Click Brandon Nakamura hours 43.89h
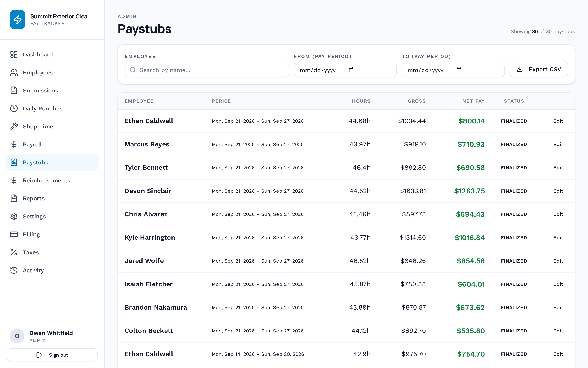This screenshot has height=368, width=588. (360, 307)
